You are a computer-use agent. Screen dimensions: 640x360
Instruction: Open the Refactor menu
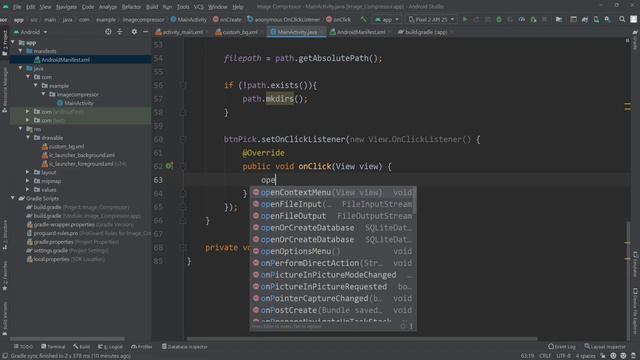tap(131, 7)
